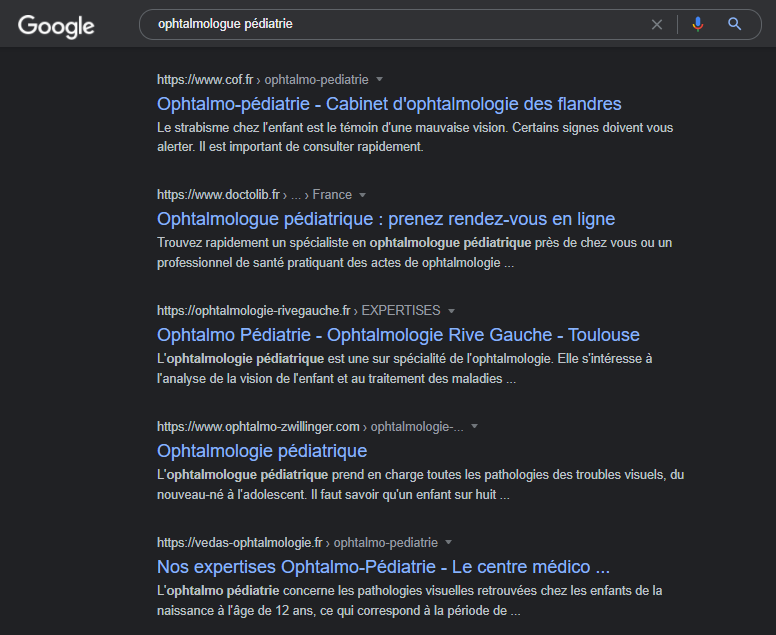The image size is (776, 635).
Task: Open 'Nos expertises Ophtalmo-Pédiatrie - Le centre médico' result
Action: 383,567
